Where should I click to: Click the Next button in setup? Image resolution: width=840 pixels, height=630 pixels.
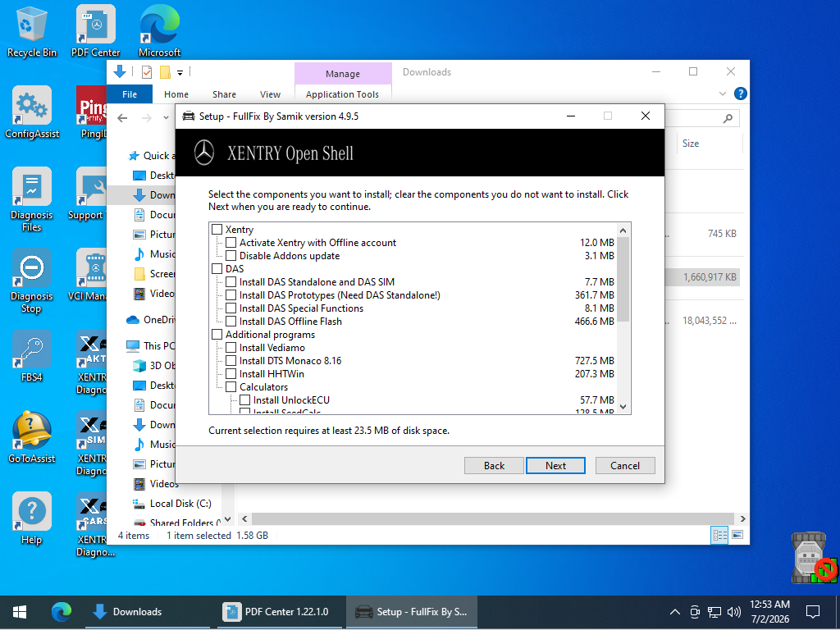coord(555,466)
